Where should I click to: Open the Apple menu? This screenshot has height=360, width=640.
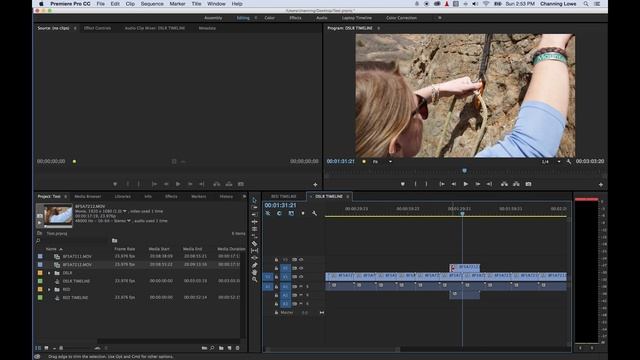pos(41,4)
